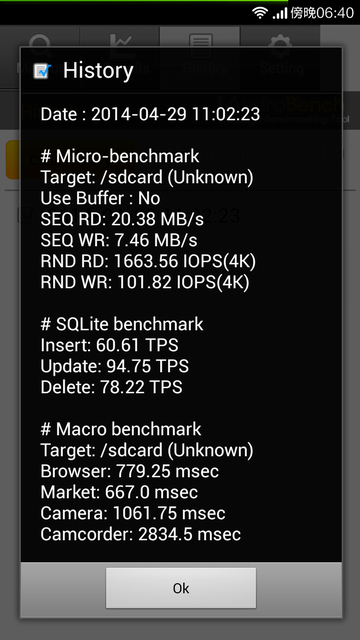Screen dimensions: 360x640
Task: Click the AndroBench logo behind the dialog
Action: 282,109
